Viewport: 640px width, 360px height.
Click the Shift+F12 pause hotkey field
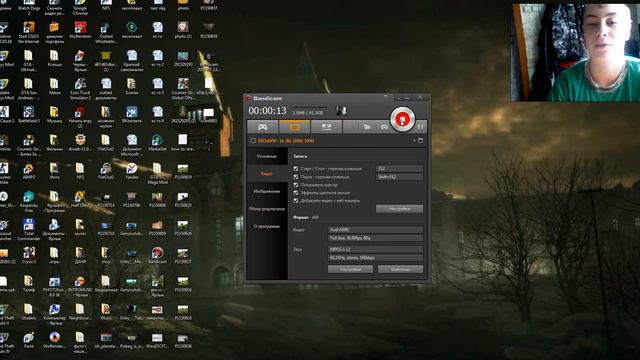coord(399,177)
